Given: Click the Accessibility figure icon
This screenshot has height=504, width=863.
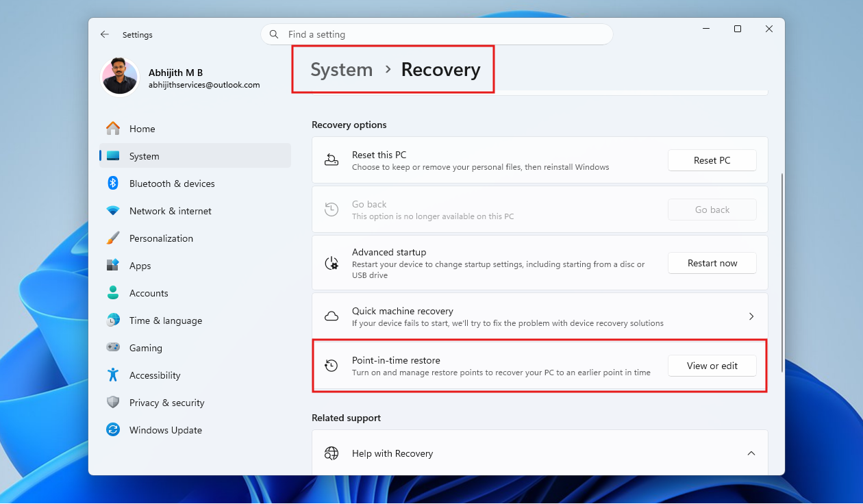Looking at the screenshot, I should (113, 375).
